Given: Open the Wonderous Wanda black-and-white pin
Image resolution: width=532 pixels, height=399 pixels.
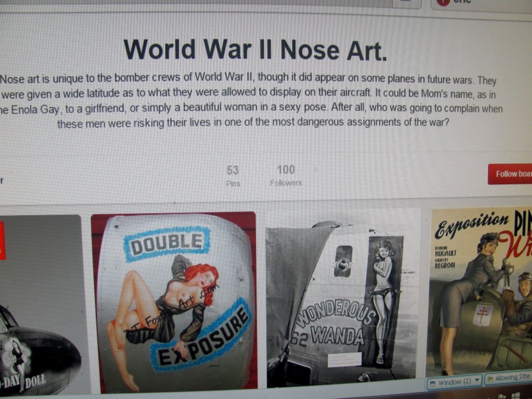Looking at the screenshot, I should (x=343, y=298).
